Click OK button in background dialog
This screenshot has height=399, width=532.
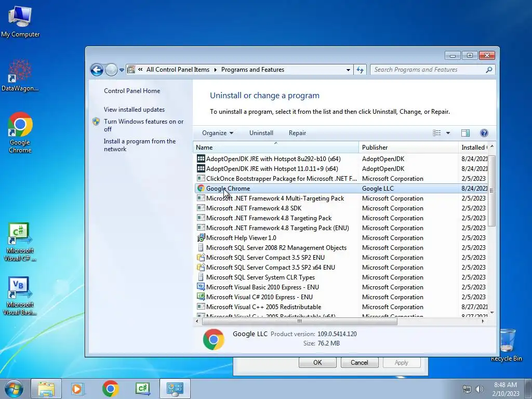point(317,362)
